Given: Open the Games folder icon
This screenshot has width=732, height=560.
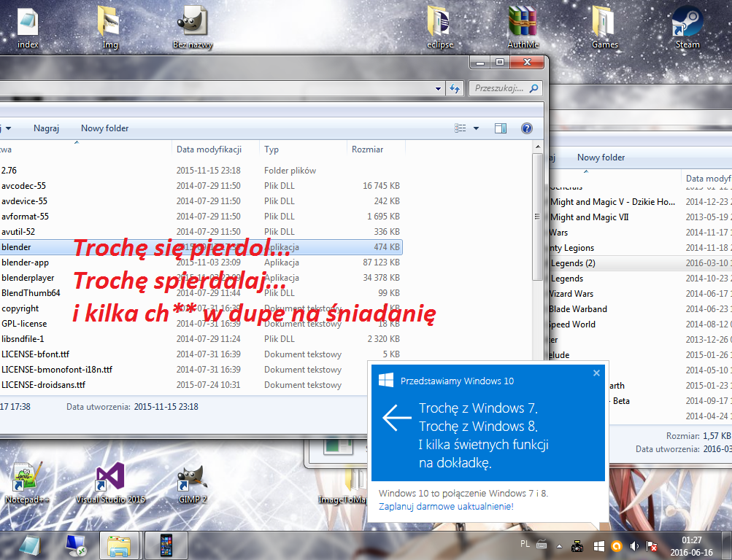Looking at the screenshot, I should click(604, 27).
